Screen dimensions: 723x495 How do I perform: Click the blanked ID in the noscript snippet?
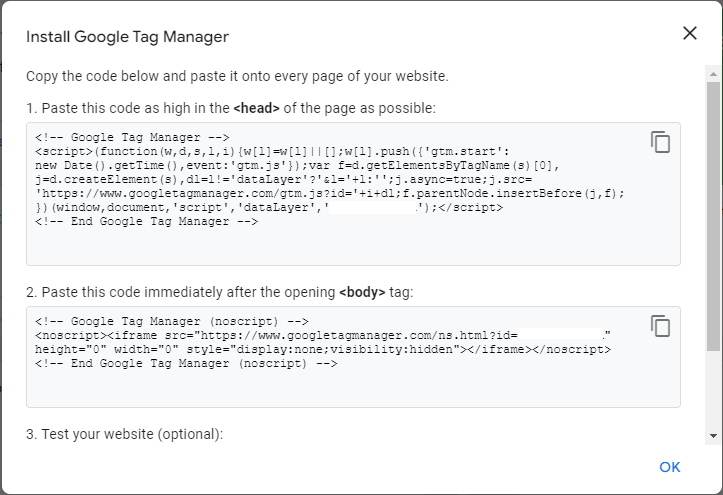point(560,335)
